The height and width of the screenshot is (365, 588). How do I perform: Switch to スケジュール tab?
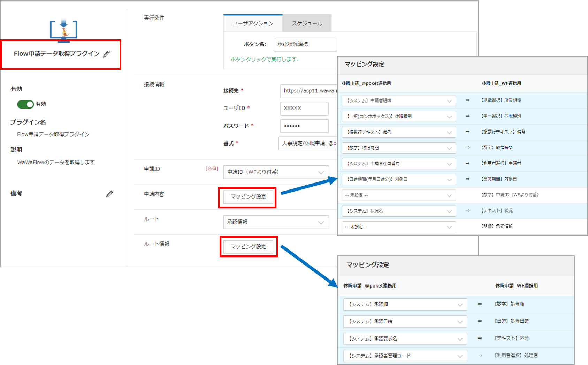[307, 23]
